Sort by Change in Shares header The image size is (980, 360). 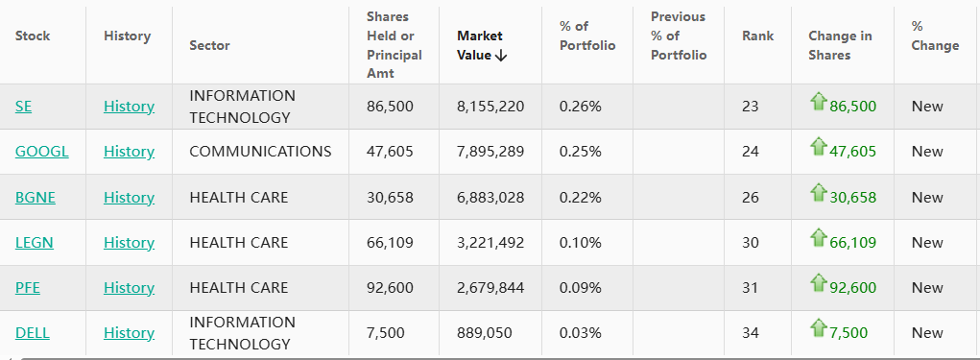click(x=840, y=45)
